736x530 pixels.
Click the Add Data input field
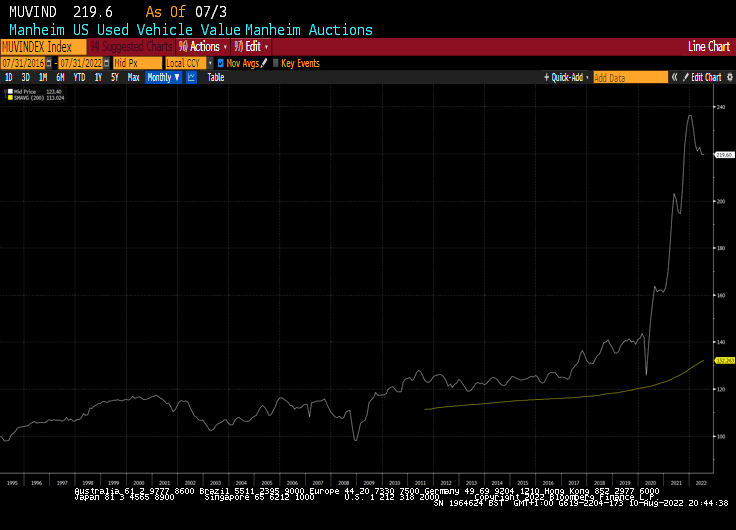(x=629, y=77)
